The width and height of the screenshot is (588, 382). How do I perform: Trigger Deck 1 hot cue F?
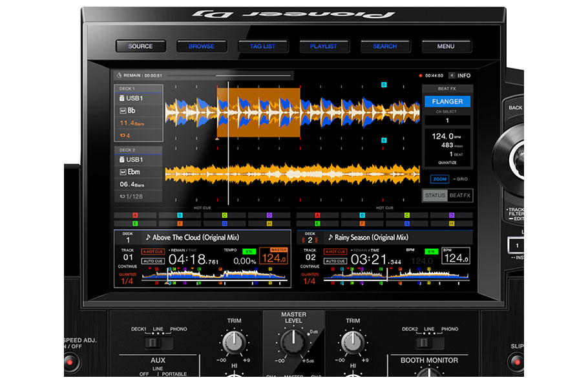(180, 223)
